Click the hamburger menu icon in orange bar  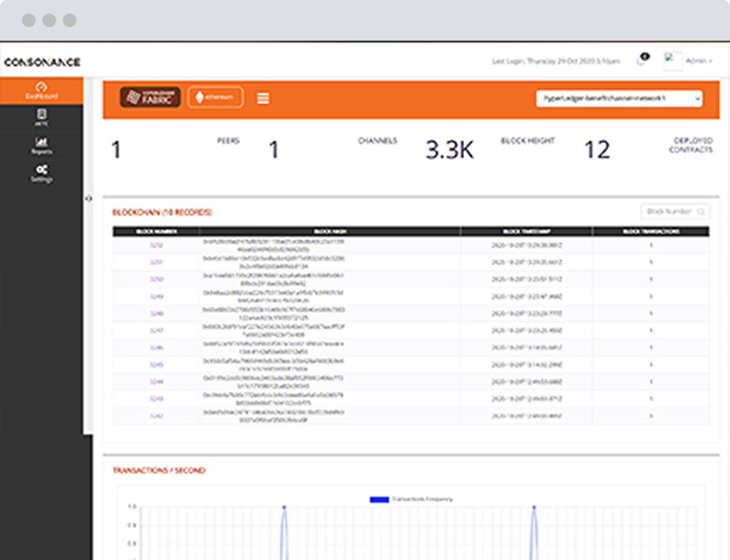pos(263,98)
